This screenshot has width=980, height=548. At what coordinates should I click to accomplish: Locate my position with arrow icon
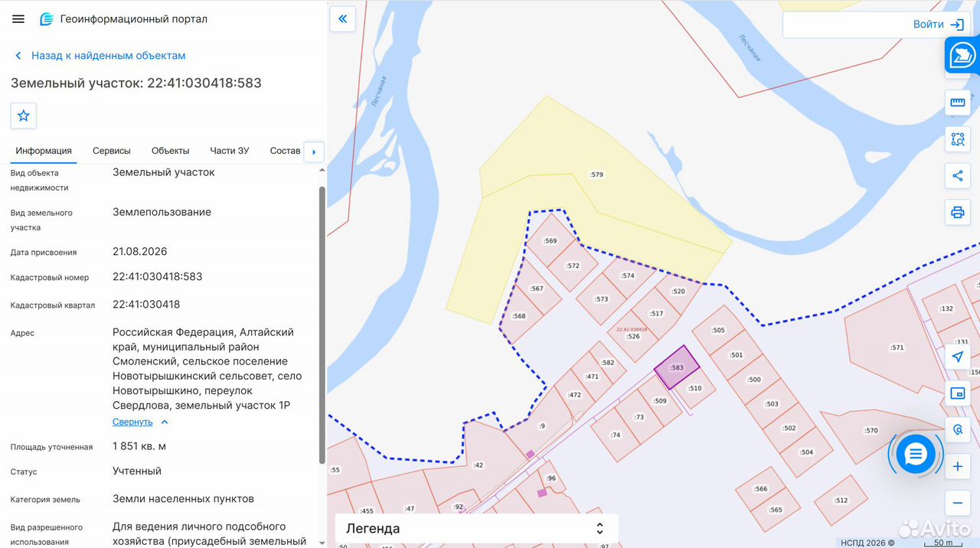pos(957,357)
